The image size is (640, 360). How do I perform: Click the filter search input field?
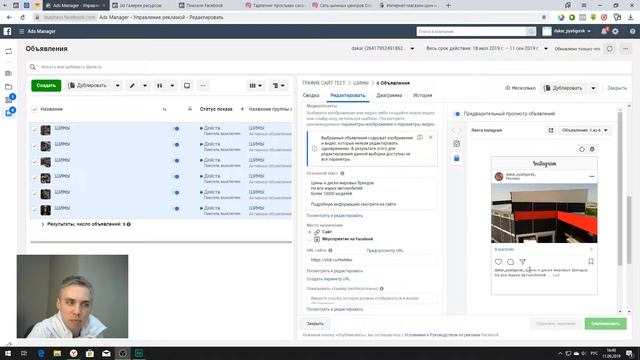pos(330,67)
